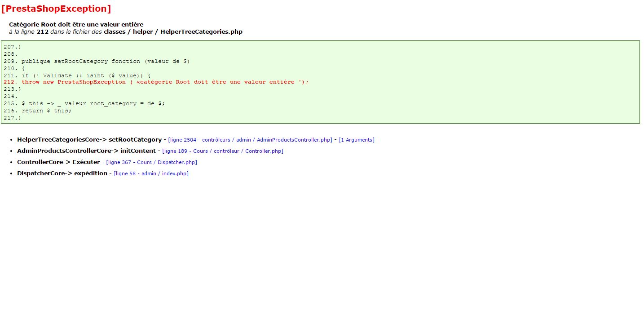Viewport: 644px width, 329px height.
Task: Click code line 211 Validate isint check
Action: pos(77,76)
